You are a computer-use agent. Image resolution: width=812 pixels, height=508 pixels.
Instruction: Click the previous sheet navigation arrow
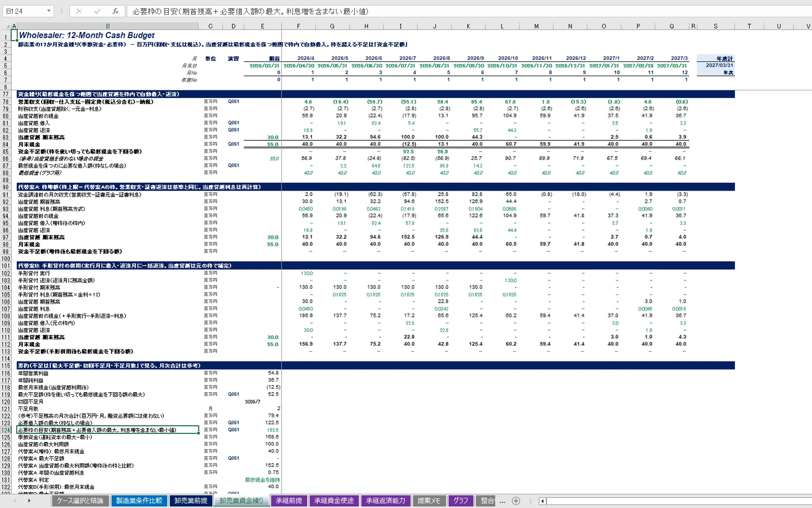point(14,501)
